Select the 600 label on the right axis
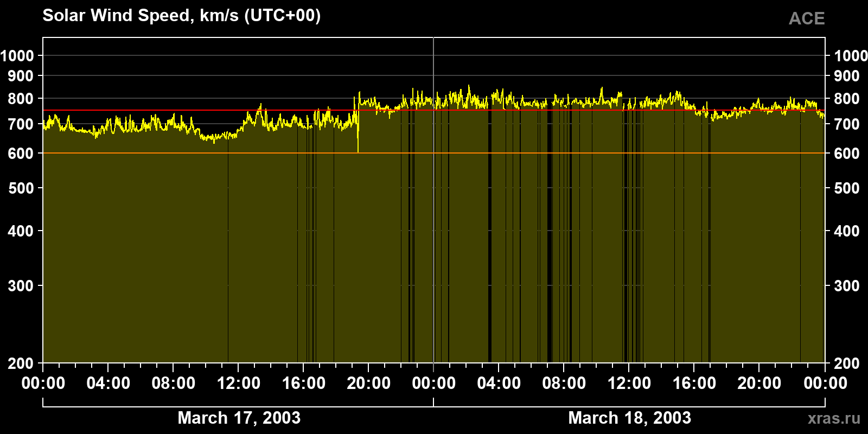 coord(847,154)
